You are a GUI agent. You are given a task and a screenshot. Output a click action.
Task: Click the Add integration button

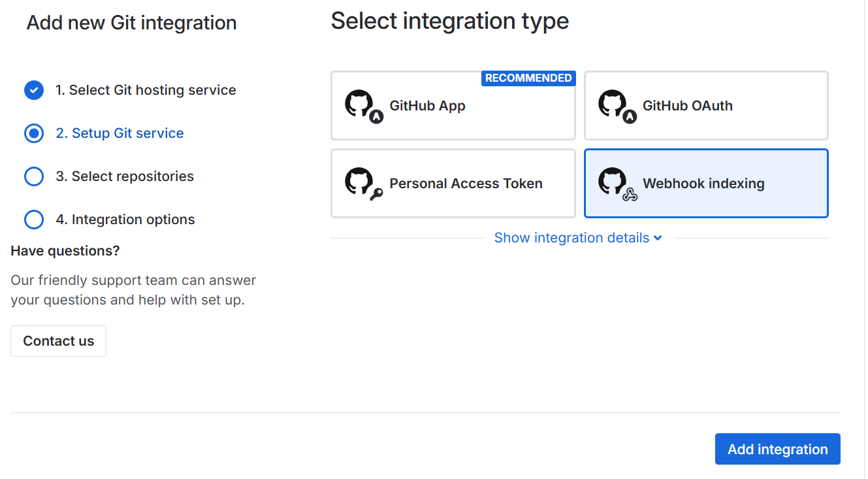pos(777,450)
